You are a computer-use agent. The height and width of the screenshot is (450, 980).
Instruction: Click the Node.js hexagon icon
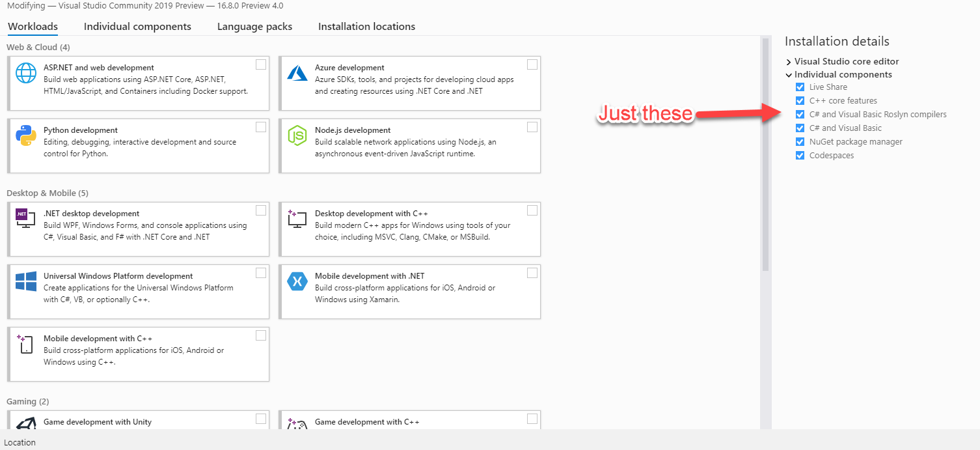297,135
